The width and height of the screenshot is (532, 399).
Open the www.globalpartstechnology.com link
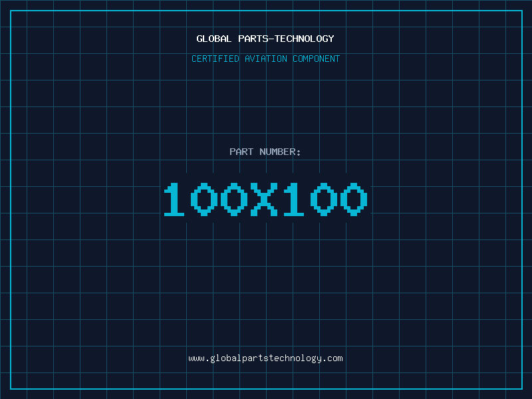(265, 358)
